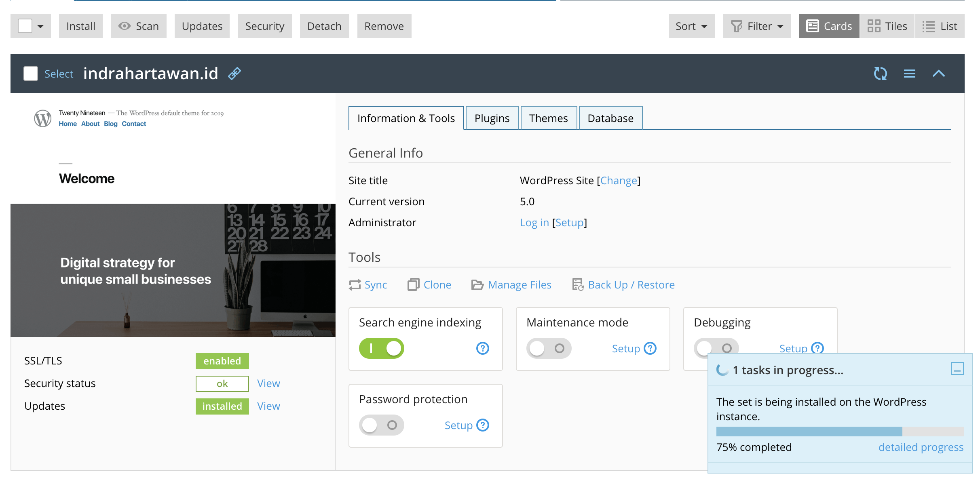Open the Information & Tools tab
The height and width of the screenshot is (480, 980).
[406, 118]
